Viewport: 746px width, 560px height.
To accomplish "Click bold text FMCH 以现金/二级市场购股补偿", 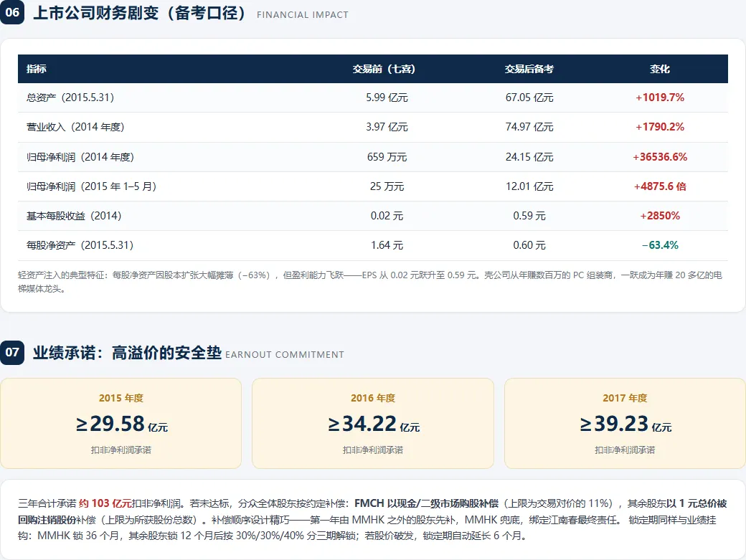I will [x=426, y=503].
